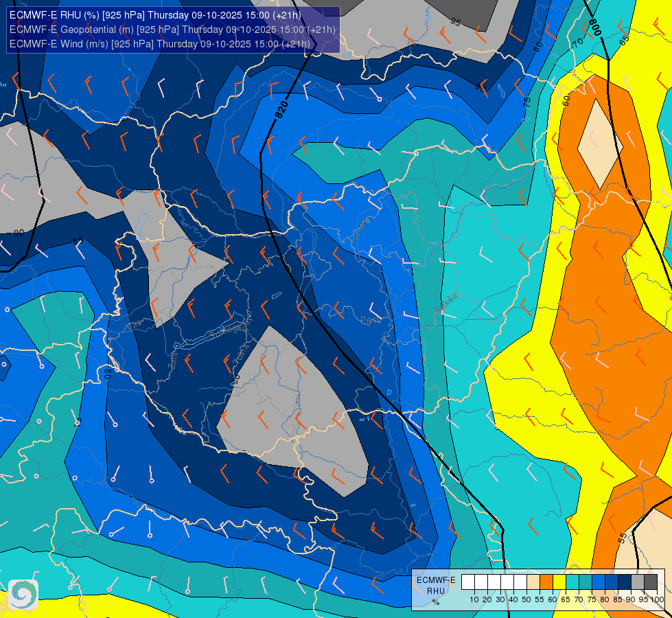Click the Vas county label
The width and height of the screenshot is (672, 618).
135,325
